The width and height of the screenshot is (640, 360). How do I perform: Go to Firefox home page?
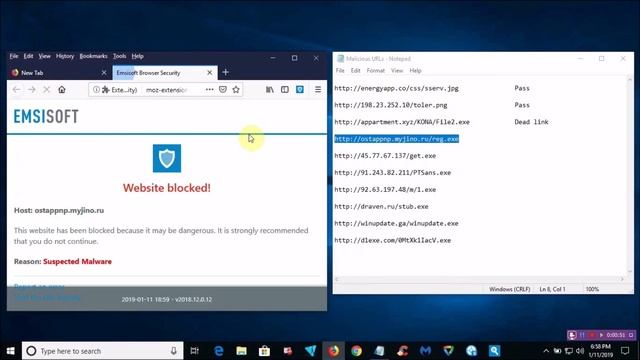pos(62,90)
